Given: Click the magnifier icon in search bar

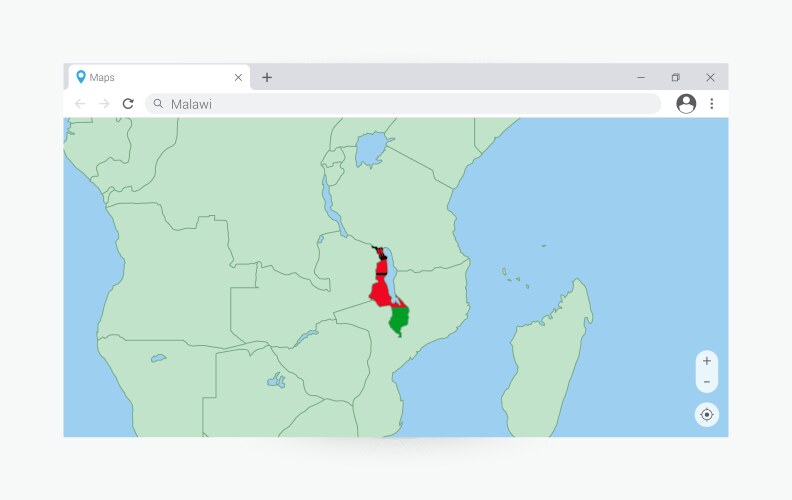Looking at the screenshot, I should coord(158,104).
